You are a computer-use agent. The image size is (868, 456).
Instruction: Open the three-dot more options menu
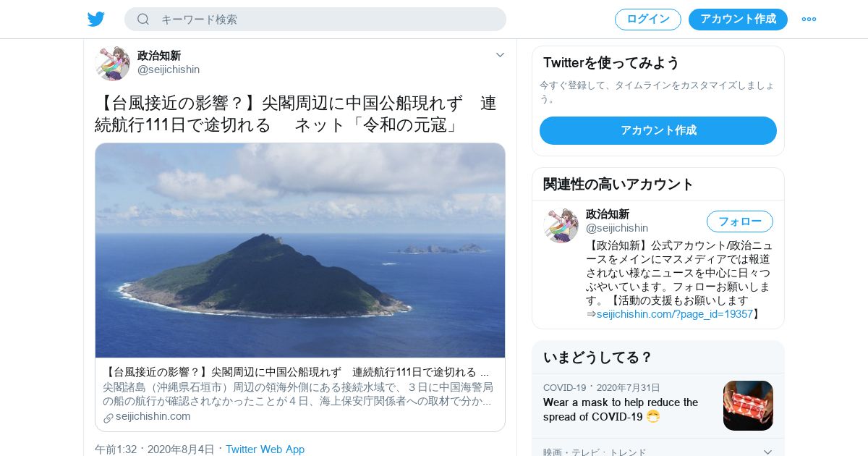pyautogui.click(x=809, y=20)
